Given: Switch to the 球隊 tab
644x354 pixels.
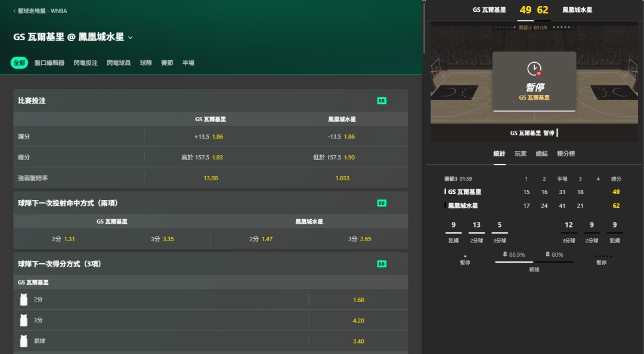Looking at the screenshot, I should click(146, 63).
